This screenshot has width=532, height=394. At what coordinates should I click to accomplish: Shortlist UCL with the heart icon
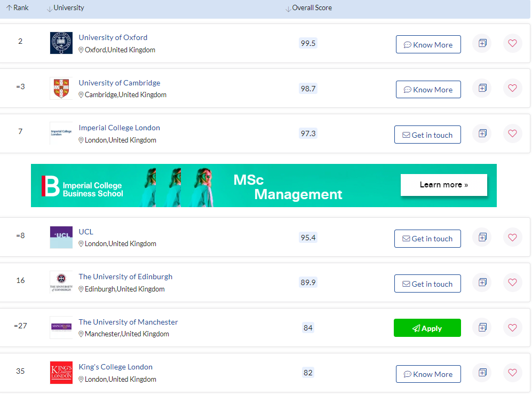click(x=512, y=237)
